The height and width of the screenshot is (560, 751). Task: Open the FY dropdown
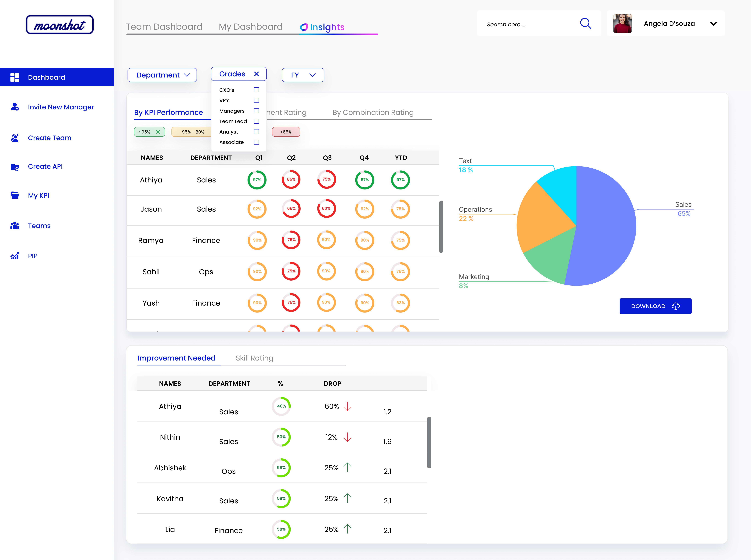(x=303, y=75)
